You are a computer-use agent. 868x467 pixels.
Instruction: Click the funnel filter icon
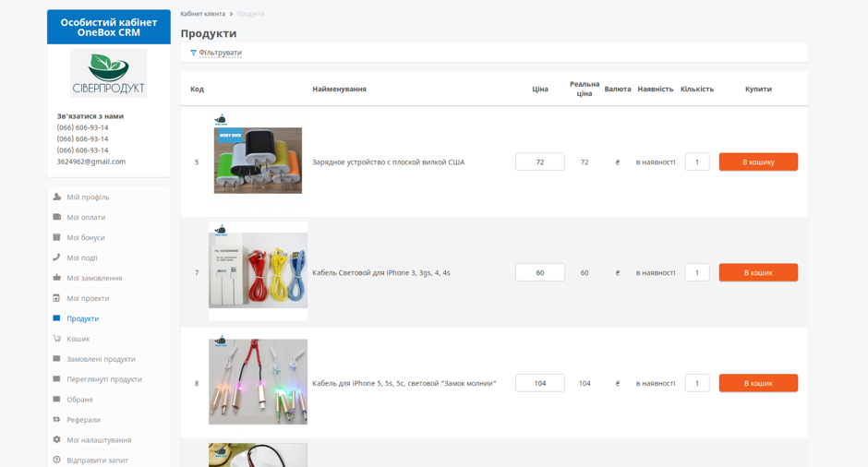coord(193,54)
